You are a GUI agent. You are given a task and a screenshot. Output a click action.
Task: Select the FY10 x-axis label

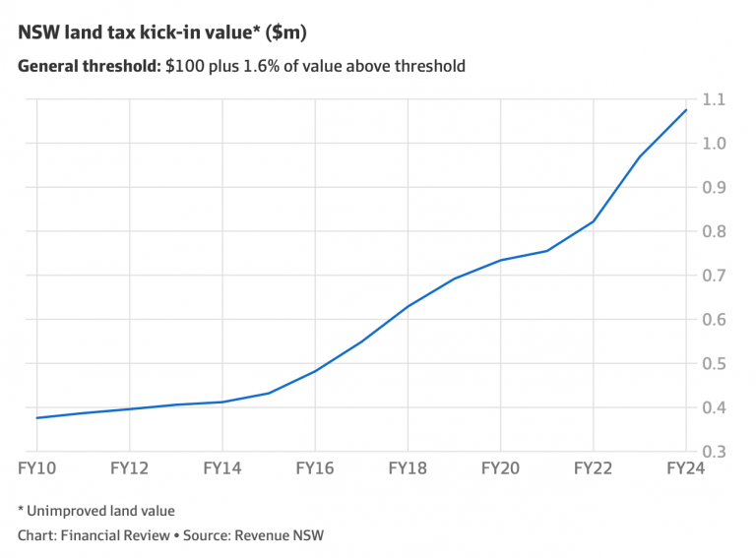point(36,468)
